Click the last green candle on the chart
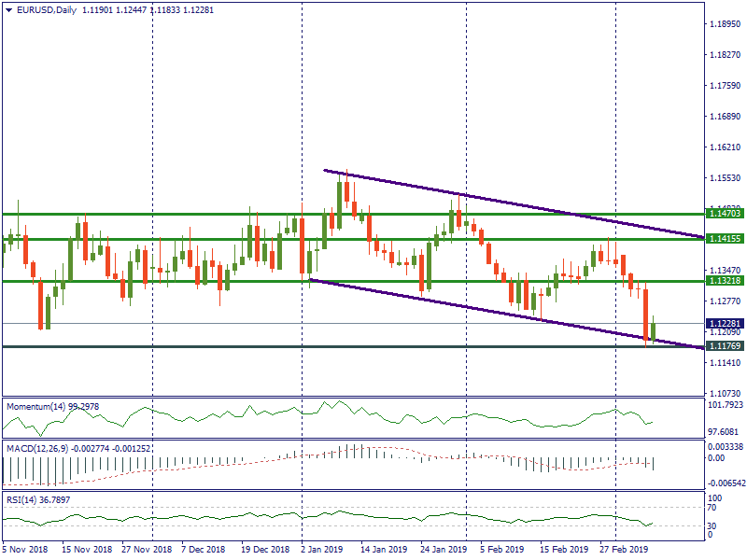747x560 pixels. pyautogui.click(x=654, y=330)
